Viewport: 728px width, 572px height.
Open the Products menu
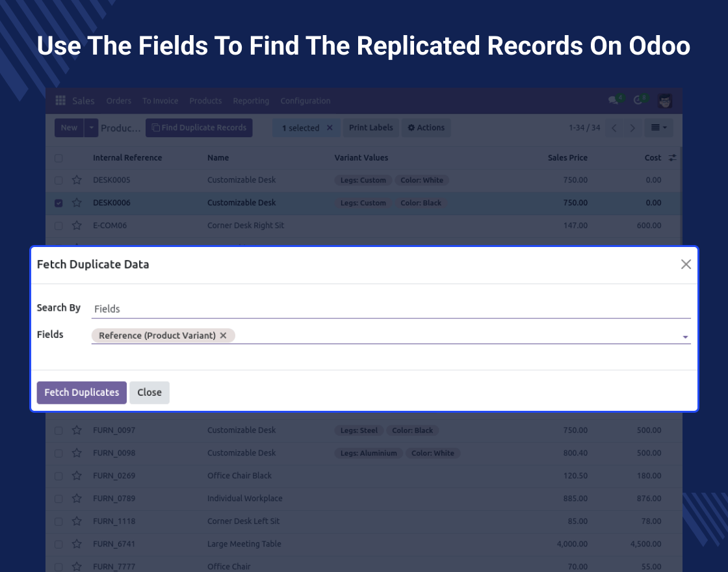(205, 101)
